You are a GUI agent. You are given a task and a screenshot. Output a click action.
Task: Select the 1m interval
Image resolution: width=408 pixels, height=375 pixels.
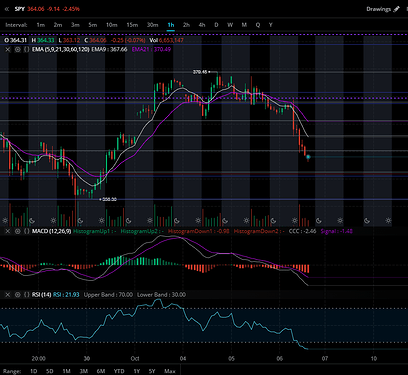[41, 25]
